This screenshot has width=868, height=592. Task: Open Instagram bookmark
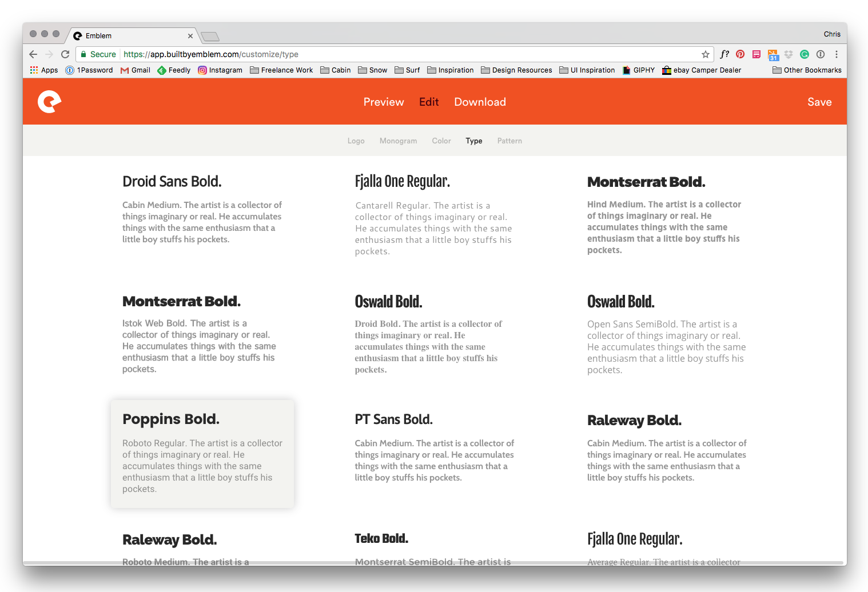pyautogui.click(x=220, y=70)
